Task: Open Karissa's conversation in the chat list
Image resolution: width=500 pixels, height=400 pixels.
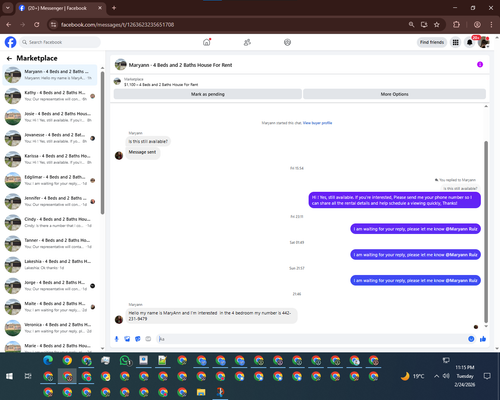Action: [50, 159]
